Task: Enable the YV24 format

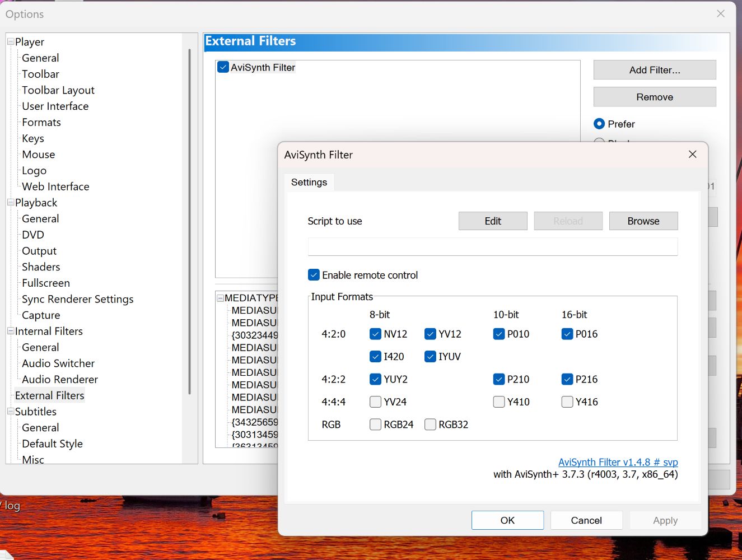Action: tap(375, 402)
